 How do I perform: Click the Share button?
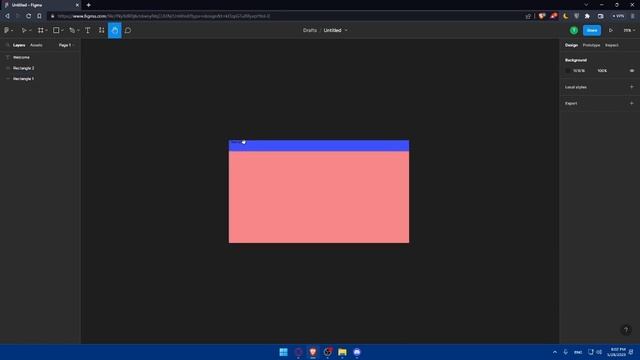point(592,30)
